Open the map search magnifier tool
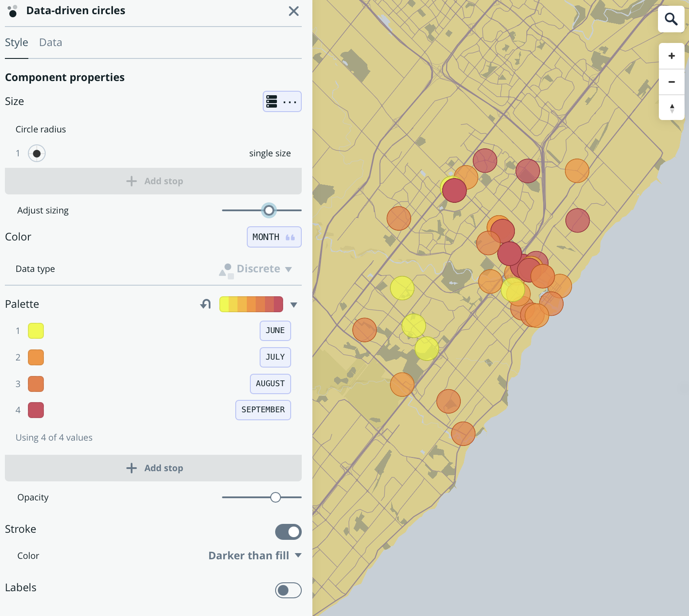The height and width of the screenshot is (616, 689). coord(671,19)
